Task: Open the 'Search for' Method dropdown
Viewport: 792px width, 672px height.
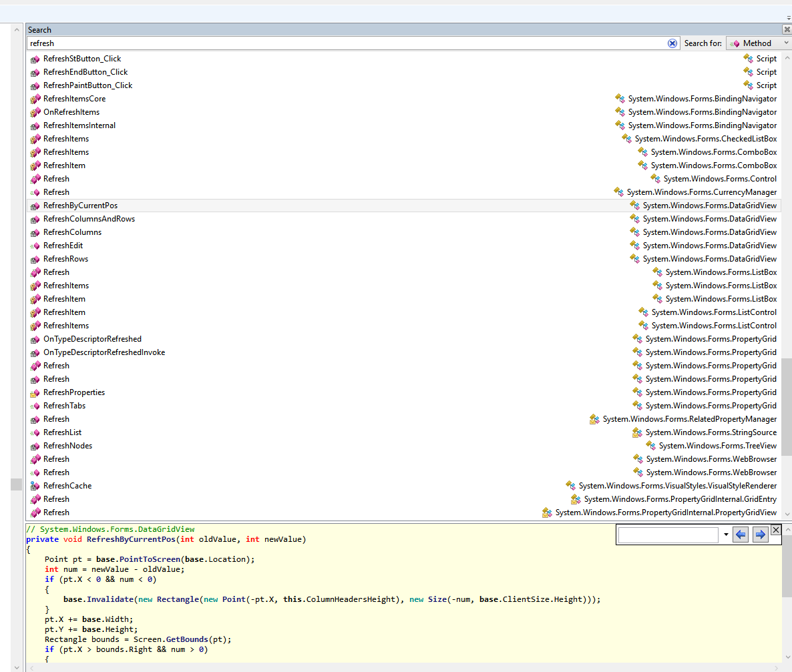Action: click(x=759, y=43)
